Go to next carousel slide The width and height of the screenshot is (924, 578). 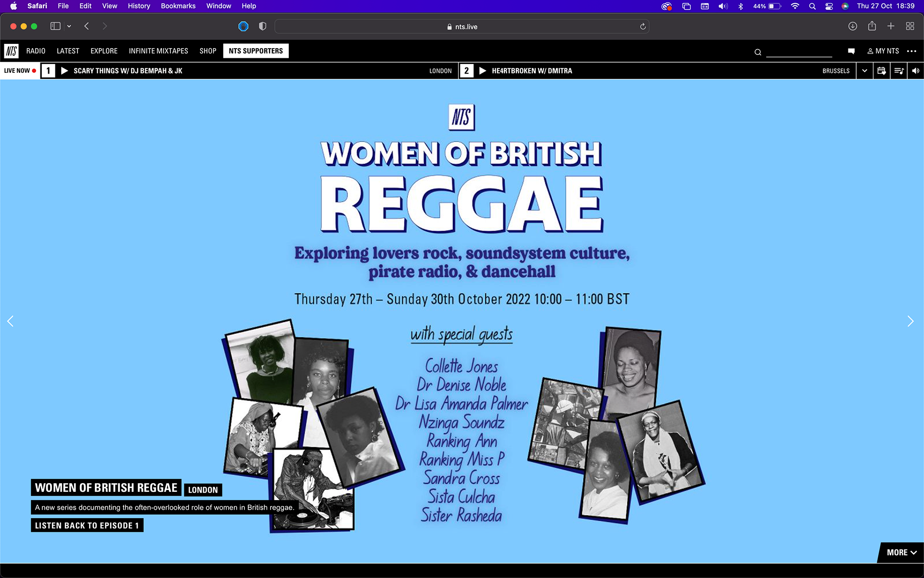click(x=910, y=321)
